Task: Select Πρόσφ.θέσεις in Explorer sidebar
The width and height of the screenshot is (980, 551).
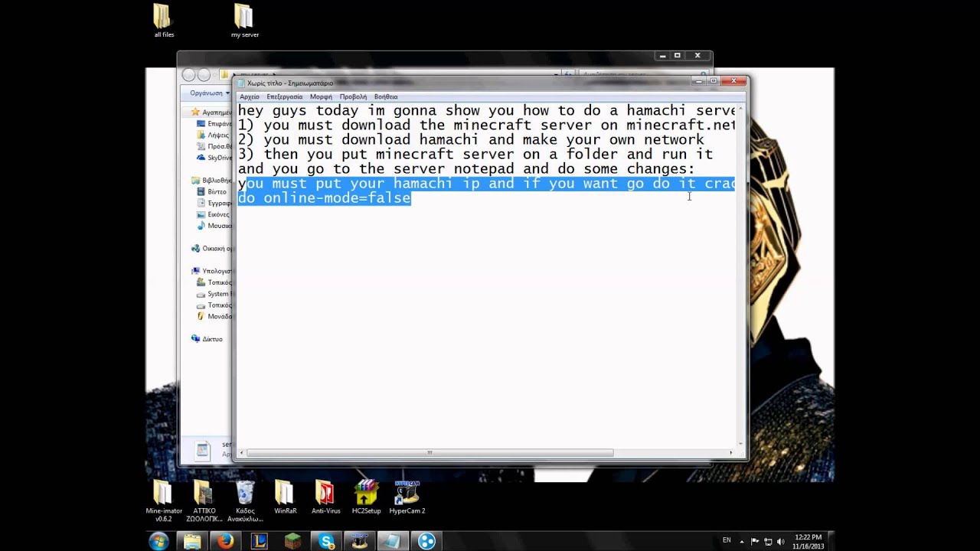Action: click(214, 146)
